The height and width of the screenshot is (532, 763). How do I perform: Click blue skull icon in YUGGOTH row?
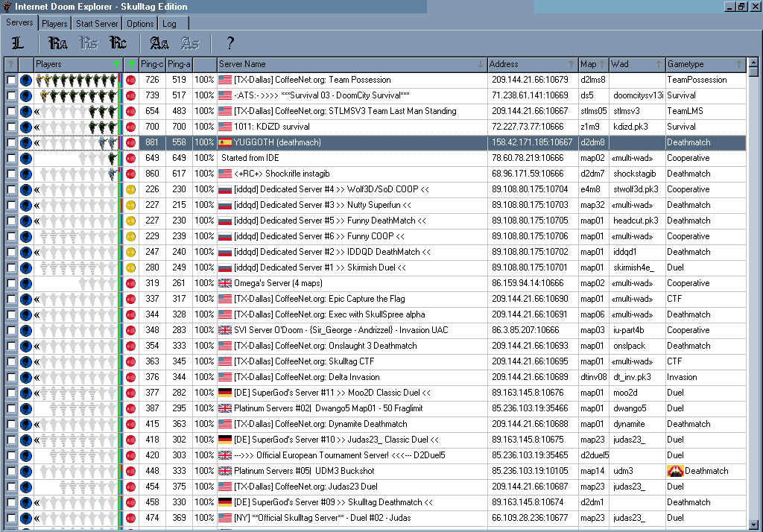[x=26, y=142]
